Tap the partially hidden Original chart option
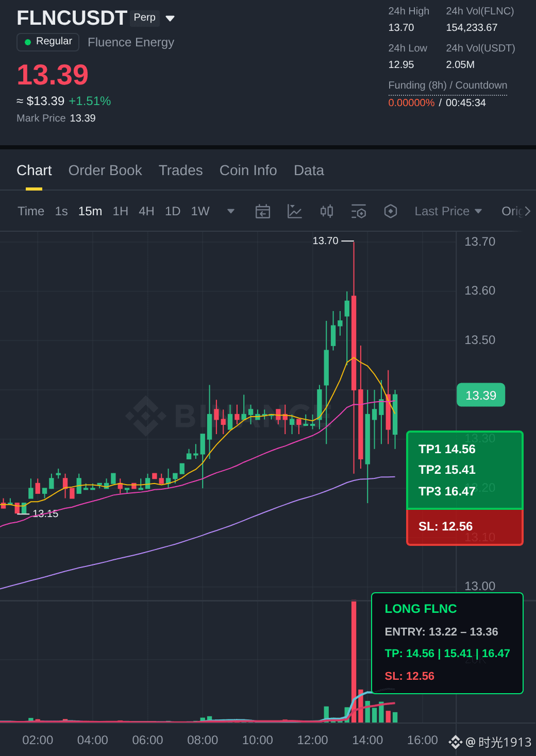This screenshot has width=536, height=756. [x=512, y=211]
